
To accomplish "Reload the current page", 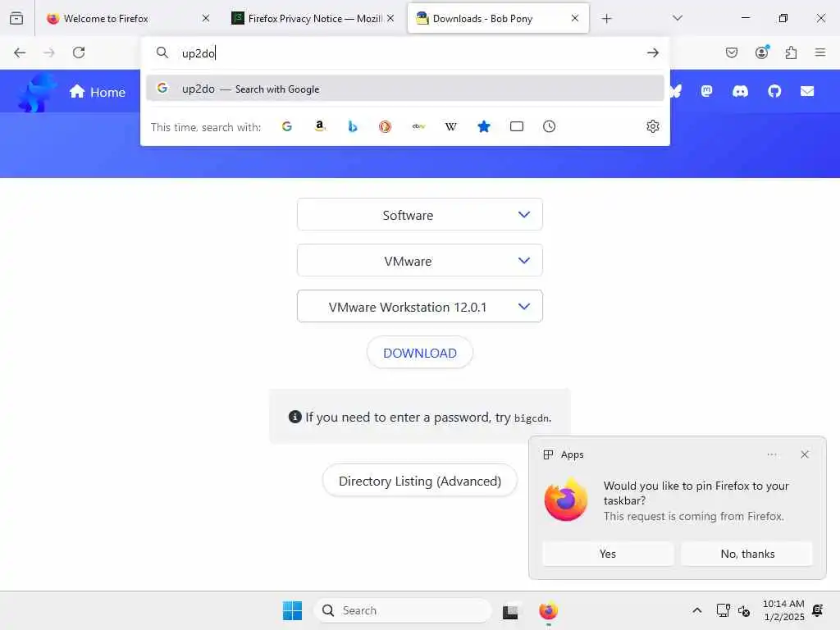I will coord(79,52).
